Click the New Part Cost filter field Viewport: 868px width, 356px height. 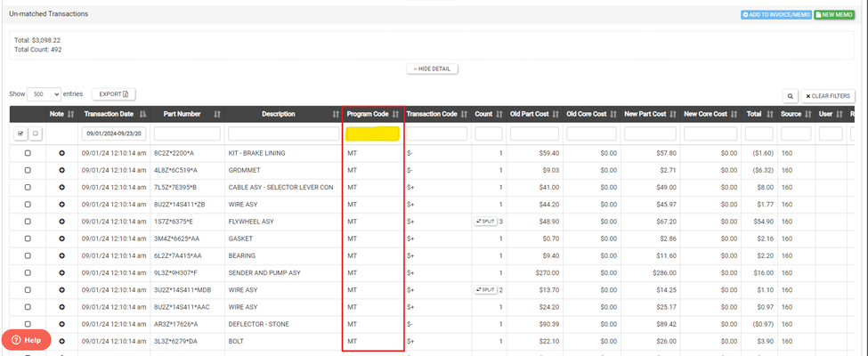pyautogui.click(x=650, y=133)
